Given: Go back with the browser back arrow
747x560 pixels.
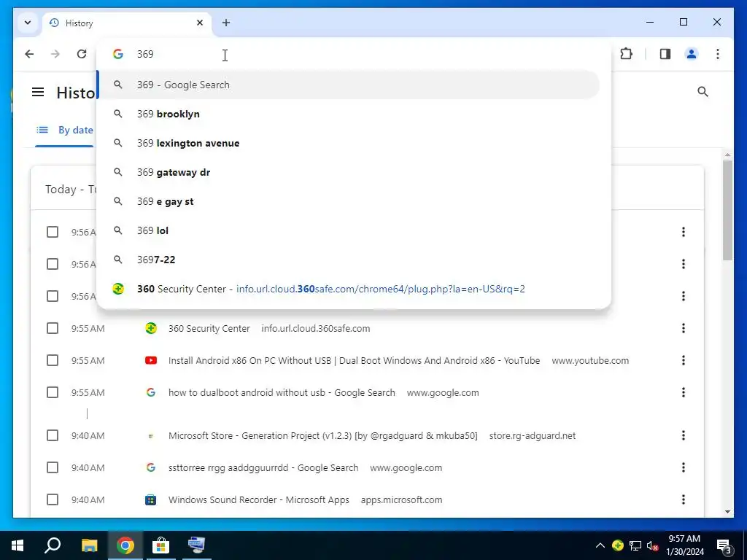Looking at the screenshot, I should 29,54.
